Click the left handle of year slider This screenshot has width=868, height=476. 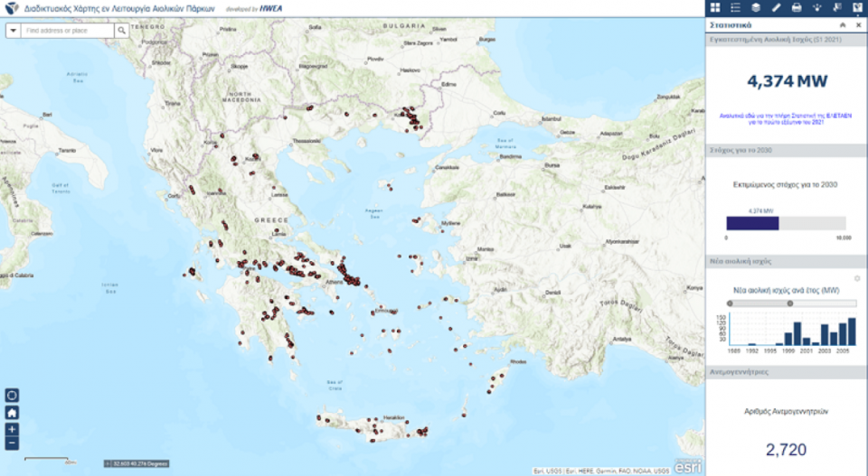click(x=731, y=303)
